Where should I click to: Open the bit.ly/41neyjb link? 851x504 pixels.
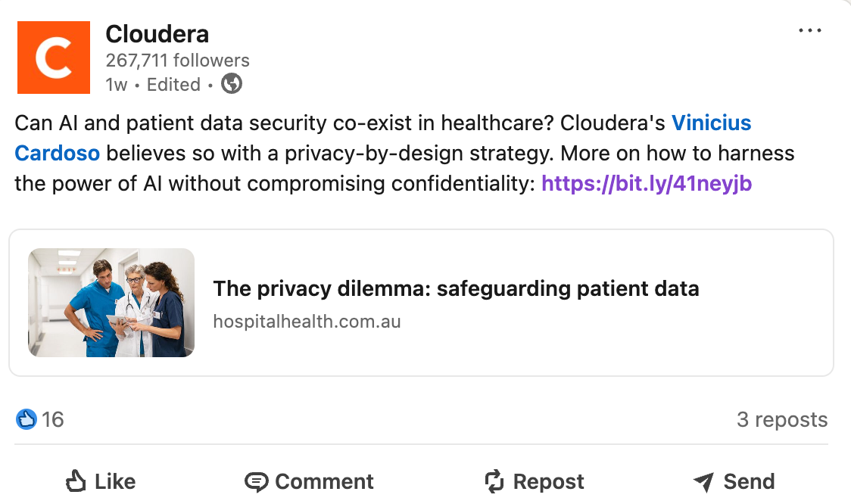pyautogui.click(x=647, y=183)
